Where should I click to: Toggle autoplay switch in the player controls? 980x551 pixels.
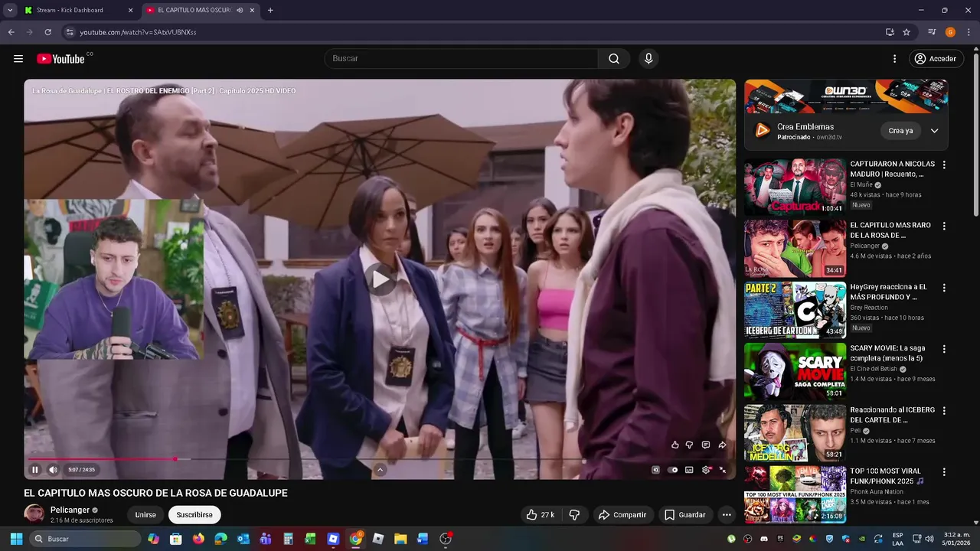pos(672,470)
